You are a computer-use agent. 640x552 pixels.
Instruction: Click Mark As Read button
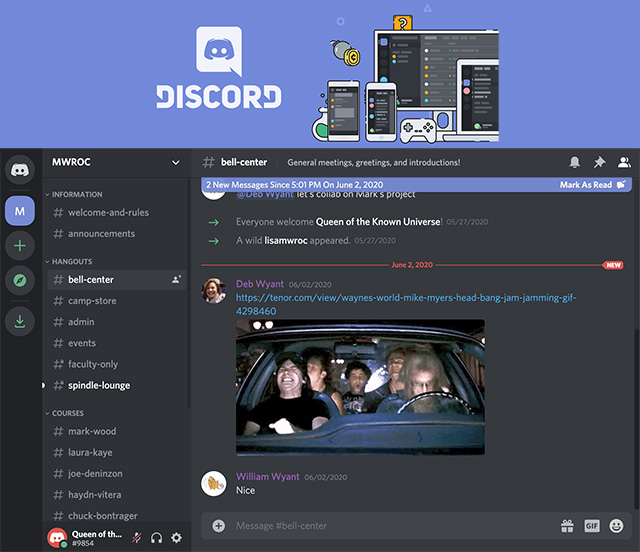[592, 185]
